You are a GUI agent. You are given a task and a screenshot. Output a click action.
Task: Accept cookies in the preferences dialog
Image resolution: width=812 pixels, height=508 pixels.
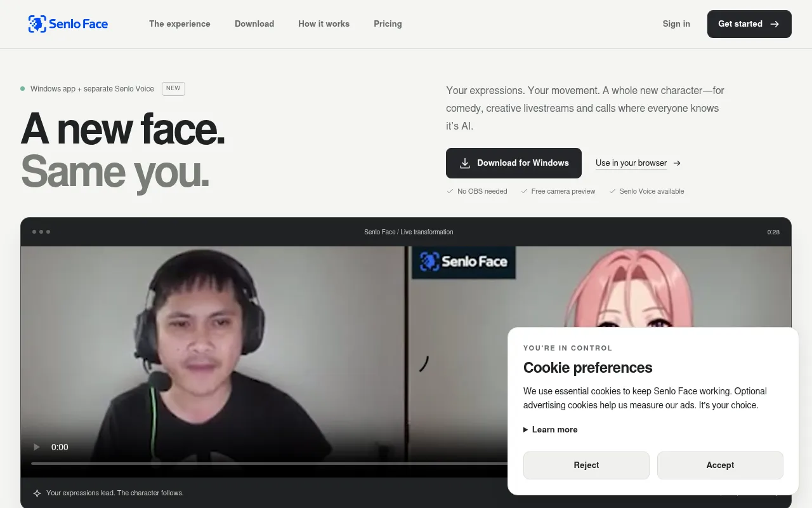click(720, 465)
